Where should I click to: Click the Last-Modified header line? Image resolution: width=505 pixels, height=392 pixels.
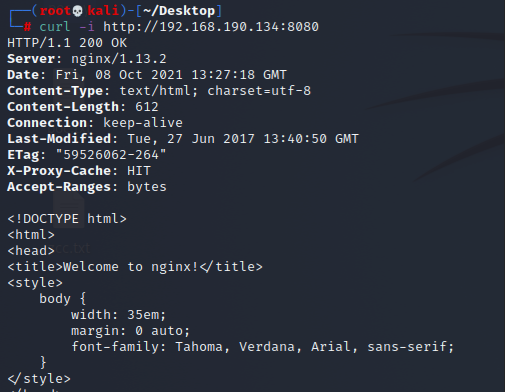[x=183, y=139]
